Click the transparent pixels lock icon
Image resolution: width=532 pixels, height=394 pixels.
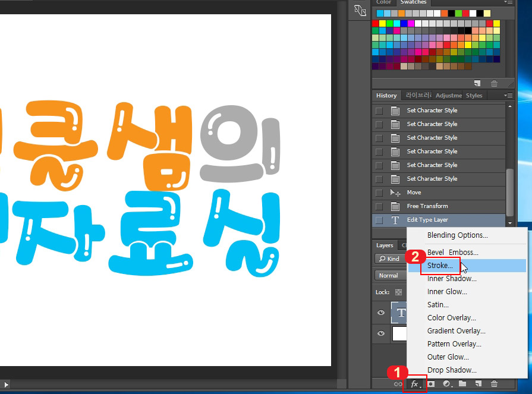pyautogui.click(x=399, y=292)
